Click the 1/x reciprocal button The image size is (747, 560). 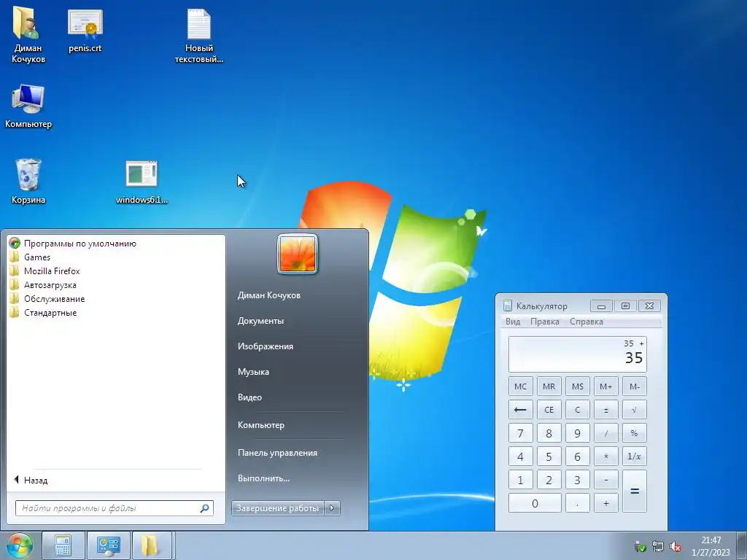click(x=634, y=456)
